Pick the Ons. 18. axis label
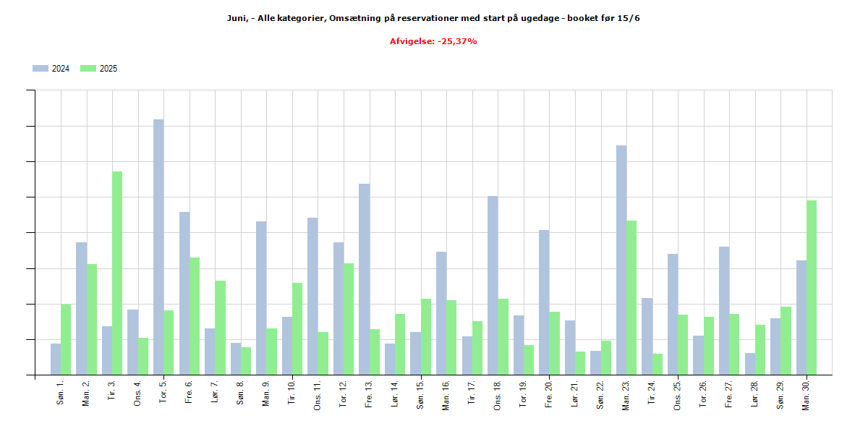The height and width of the screenshot is (434, 868). coord(497,394)
